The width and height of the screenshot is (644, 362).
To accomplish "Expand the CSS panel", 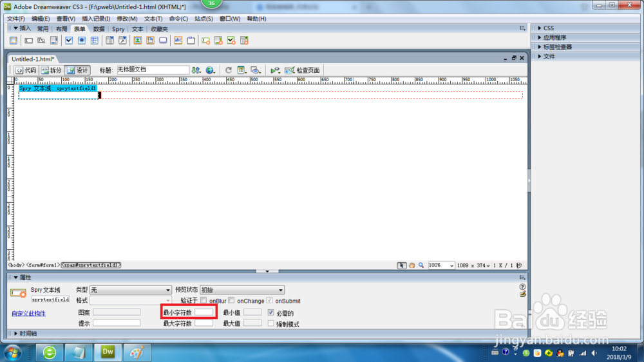I will [540, 28].
